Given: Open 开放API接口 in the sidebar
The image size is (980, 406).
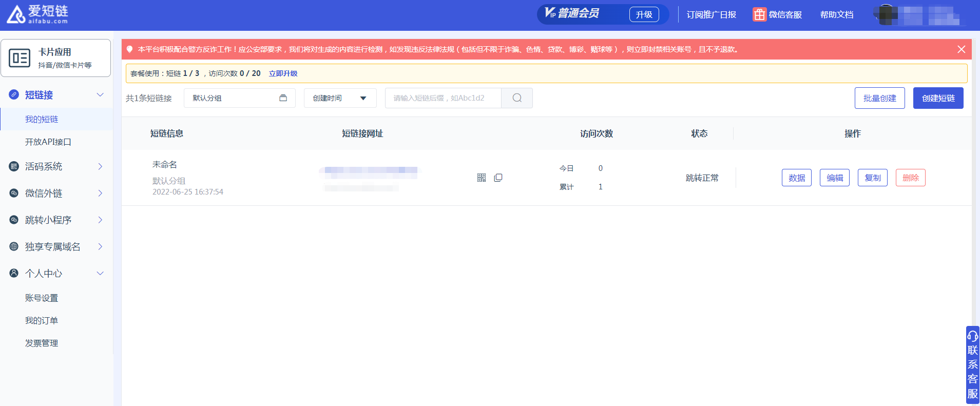Looking at the screenshot, I should pos(48,142).
